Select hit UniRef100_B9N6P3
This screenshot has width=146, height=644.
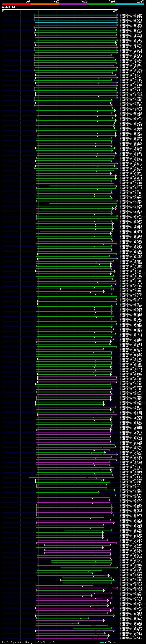pos(131,459)
